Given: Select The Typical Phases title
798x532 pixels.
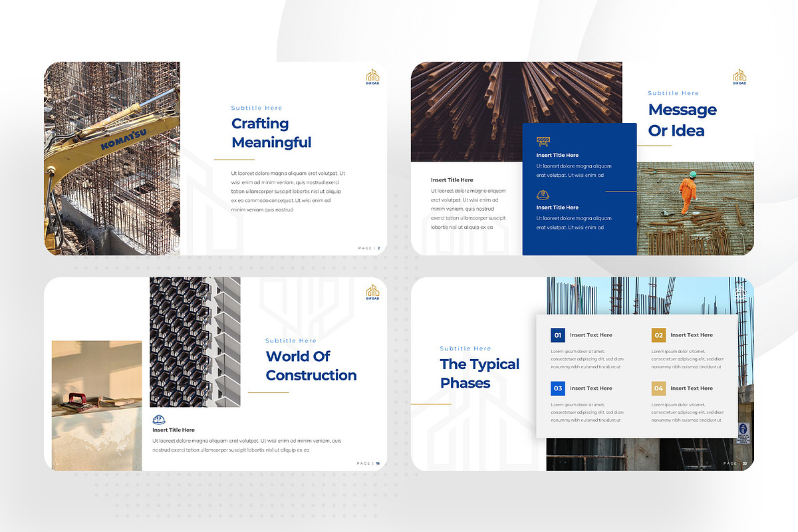Looking at the screenshot, I should click(x=479, y=374).
